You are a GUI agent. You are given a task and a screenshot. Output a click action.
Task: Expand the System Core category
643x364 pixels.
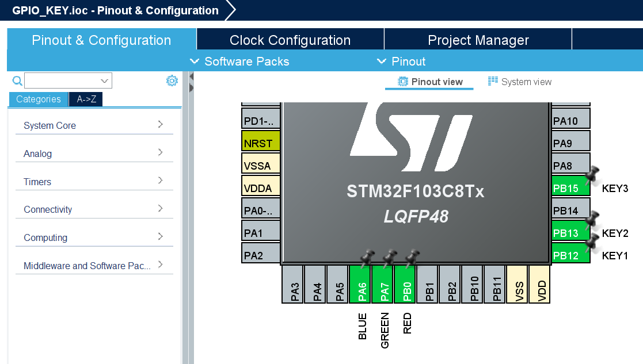(x=48, y=125)
